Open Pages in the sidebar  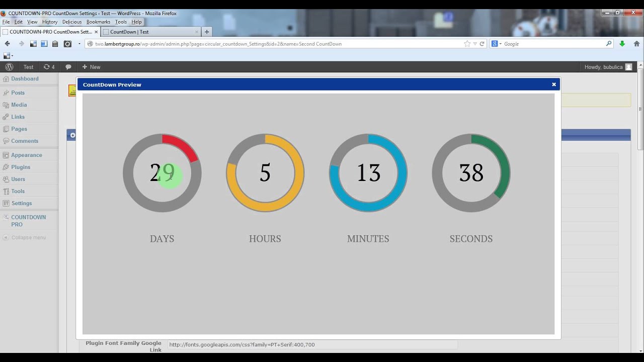click(19, 129)
